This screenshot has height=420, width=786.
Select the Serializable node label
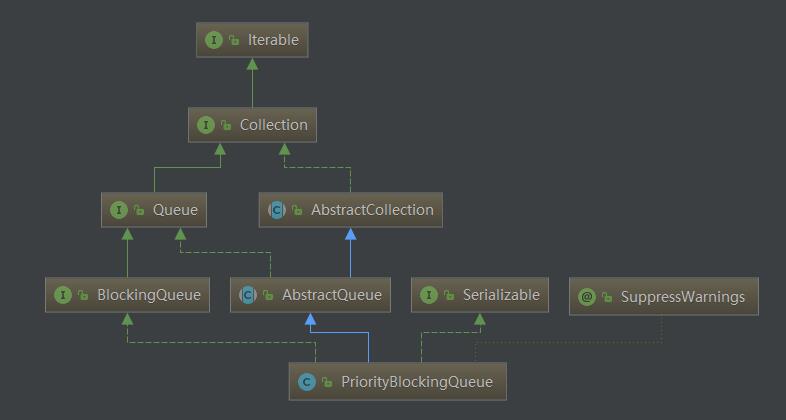[x=501, y=295]
